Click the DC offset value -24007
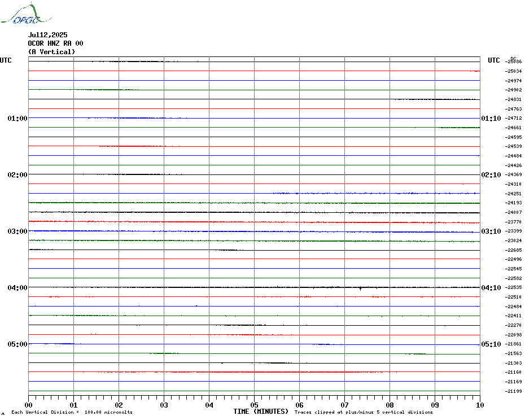The image size is (525, 420). (x=513, y=212)
